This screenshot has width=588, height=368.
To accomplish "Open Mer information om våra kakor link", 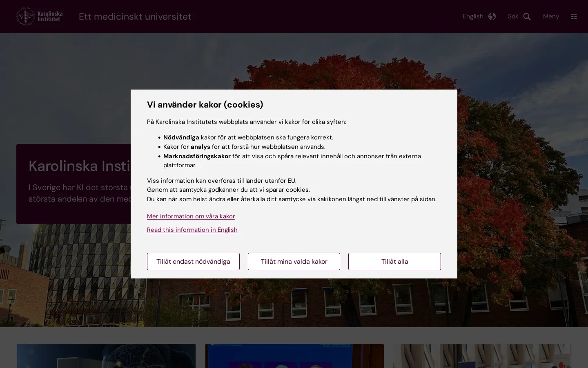I will (x=191, y=216).
